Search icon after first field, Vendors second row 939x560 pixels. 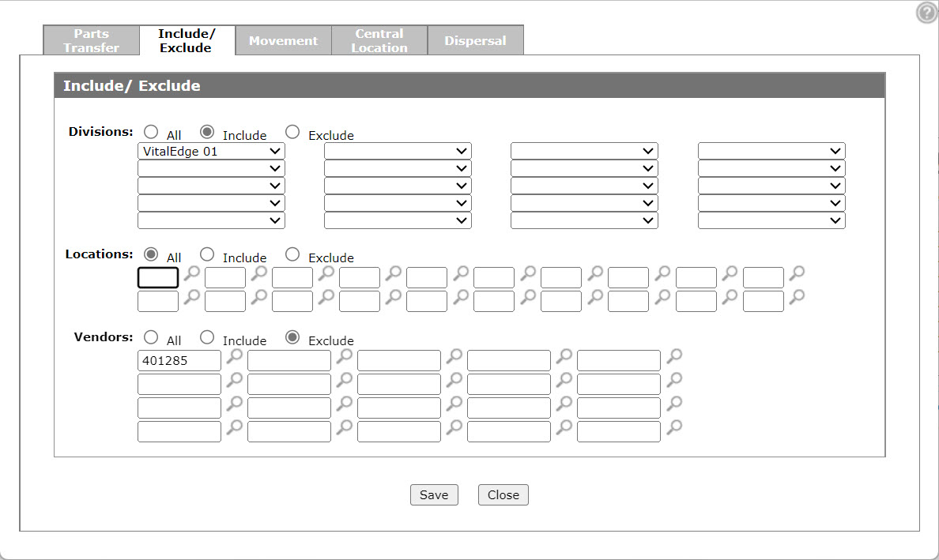click(x=234, y=379)
